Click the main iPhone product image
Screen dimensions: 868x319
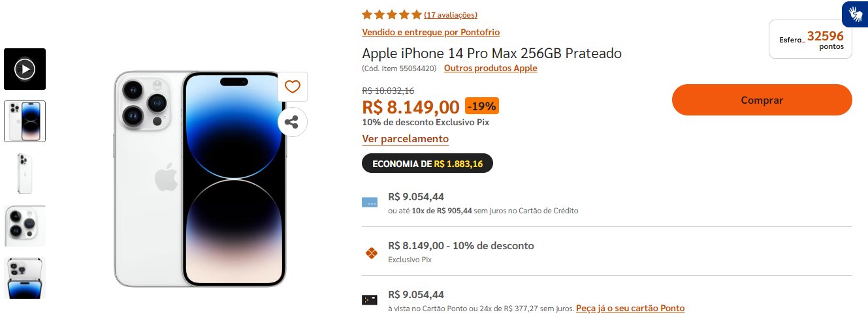point(201,179)
